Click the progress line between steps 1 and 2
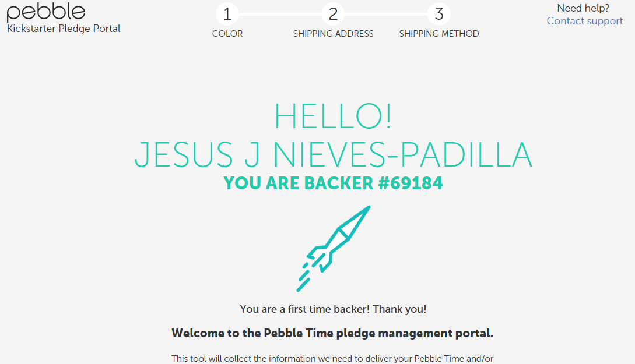The height and width of the screenshot is (364, 635). [280, 14]
